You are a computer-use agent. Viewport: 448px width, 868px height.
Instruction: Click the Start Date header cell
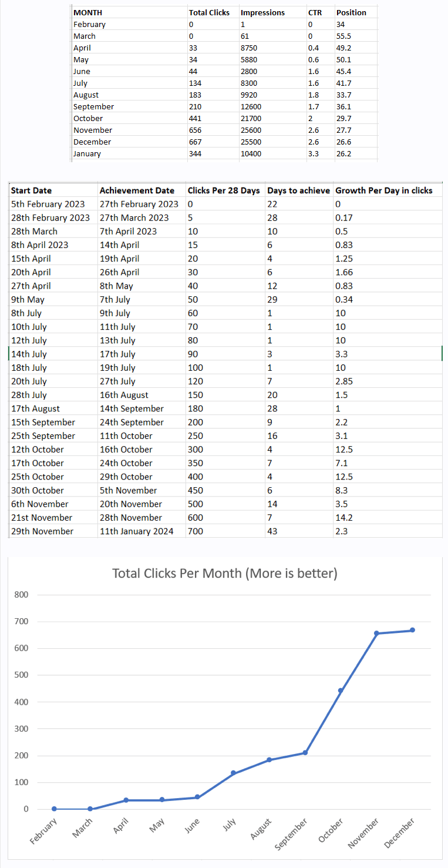[31, 190]
